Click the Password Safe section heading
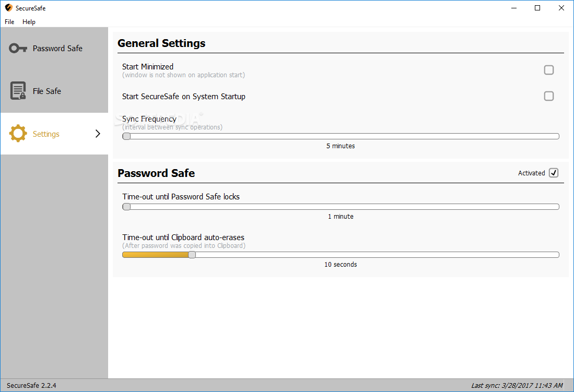The width and height of the screenshot is (574, 392). click(156, 173)
